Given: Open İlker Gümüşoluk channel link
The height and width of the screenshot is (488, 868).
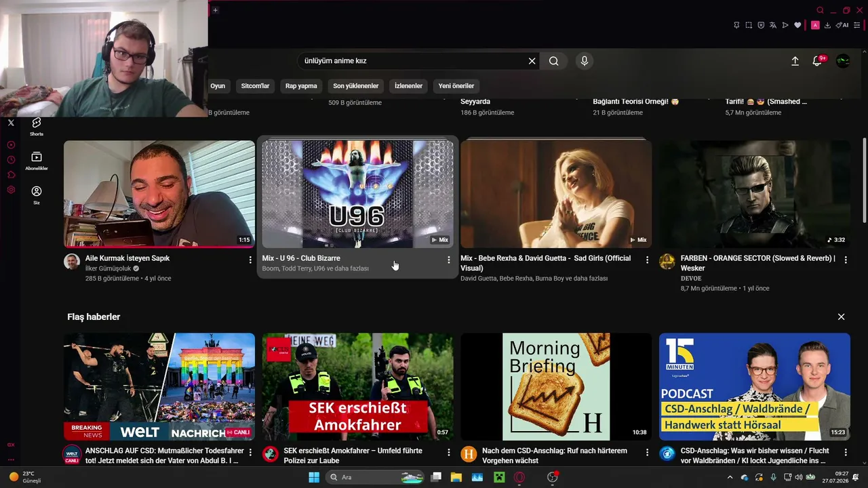Looking at the screenshot, I should 108,268.
